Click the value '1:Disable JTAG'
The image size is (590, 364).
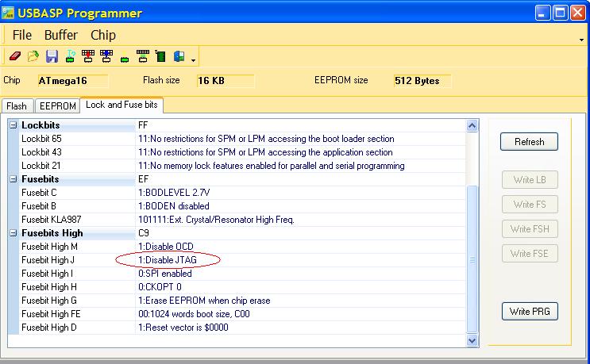pyautogui.click(x=167, y=260)
